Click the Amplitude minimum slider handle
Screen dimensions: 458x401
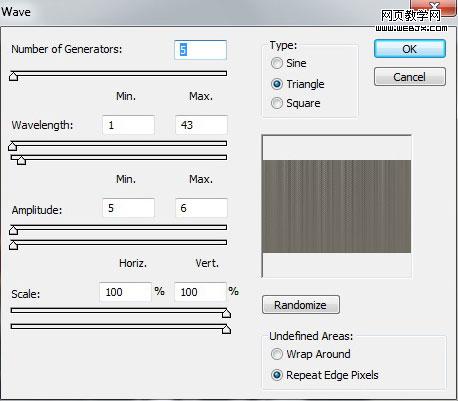click(13, 230)
